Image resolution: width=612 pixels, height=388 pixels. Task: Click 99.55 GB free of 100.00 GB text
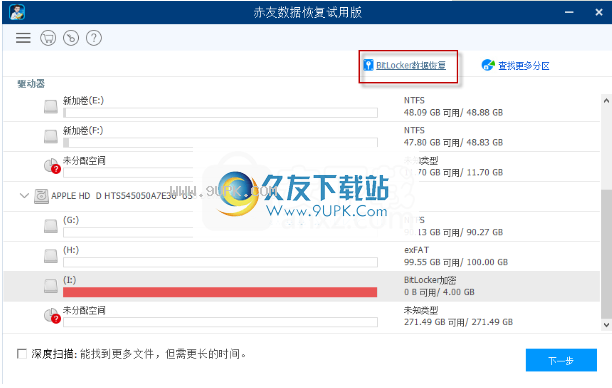pyautogui.click(x=456, y=262)
